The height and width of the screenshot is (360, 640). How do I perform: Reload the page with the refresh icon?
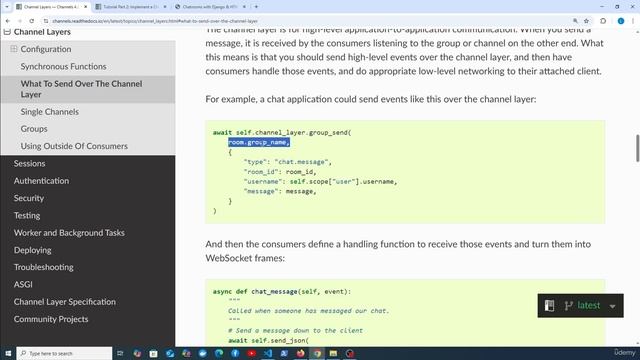[32, 21]
